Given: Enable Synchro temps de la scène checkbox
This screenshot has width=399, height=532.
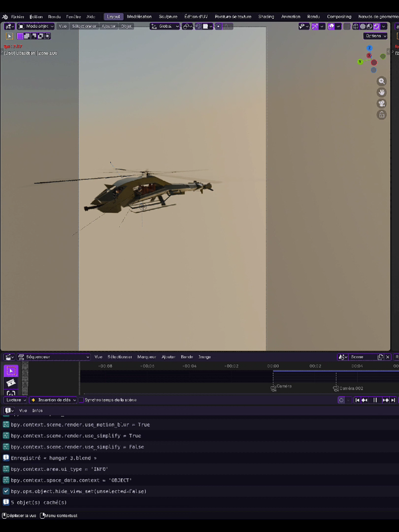Looking at the screenshot, I should point(81,400).
